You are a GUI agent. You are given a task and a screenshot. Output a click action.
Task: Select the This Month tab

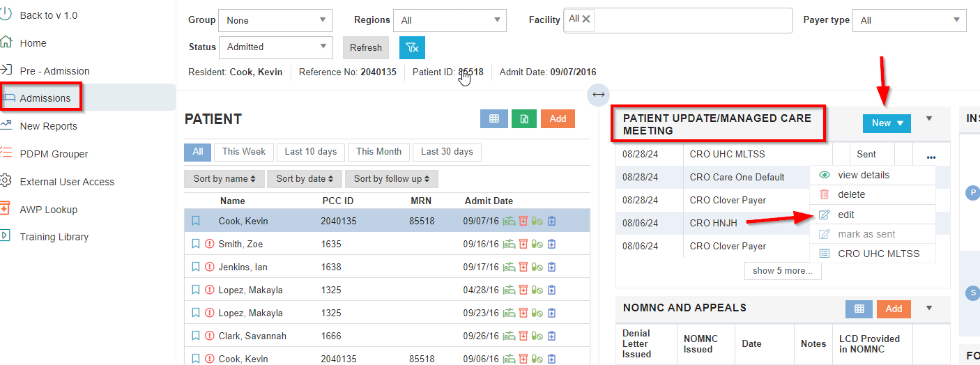(378, 152)
